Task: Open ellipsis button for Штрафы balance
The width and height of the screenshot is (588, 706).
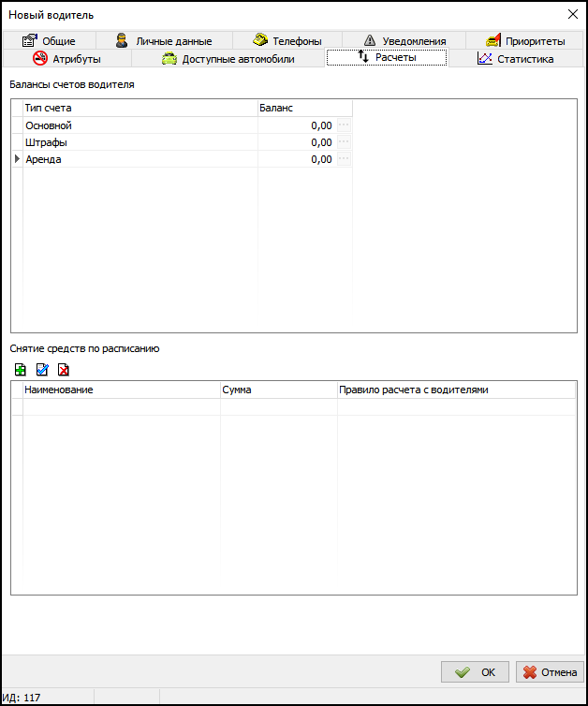Action: point(344,142)
